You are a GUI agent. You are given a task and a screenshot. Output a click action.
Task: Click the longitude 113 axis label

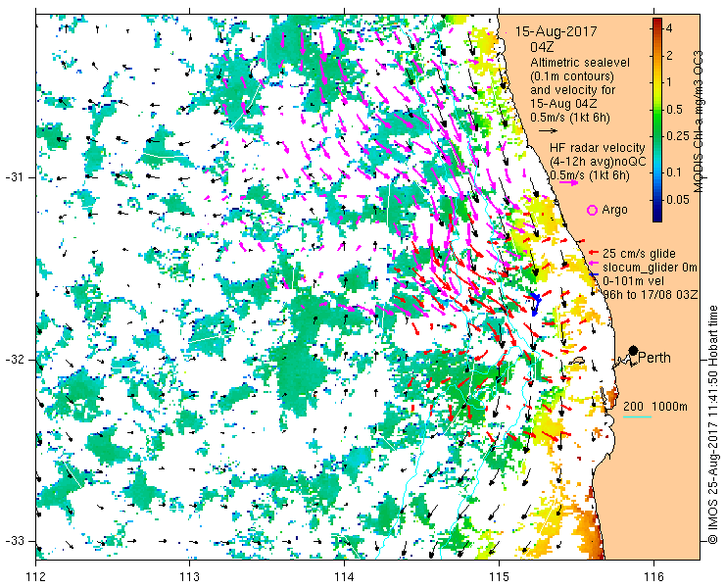(189, 577)
